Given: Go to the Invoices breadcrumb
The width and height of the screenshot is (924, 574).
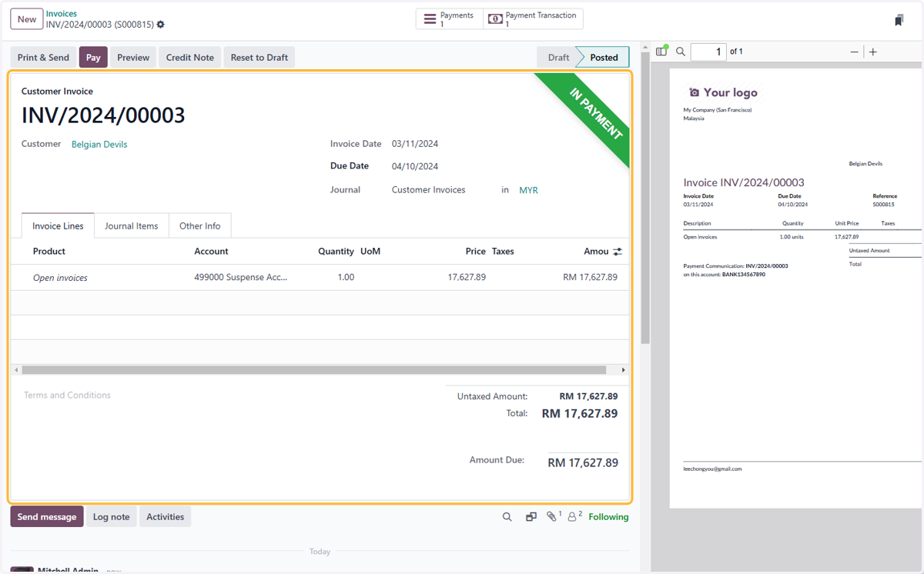Looking at the screenshot, I should point(62,14).
